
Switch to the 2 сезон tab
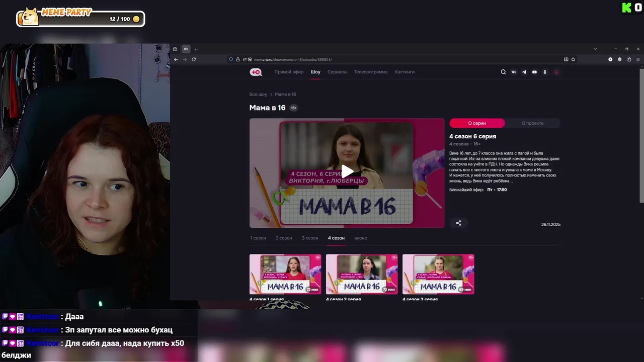tap(284, 238)
